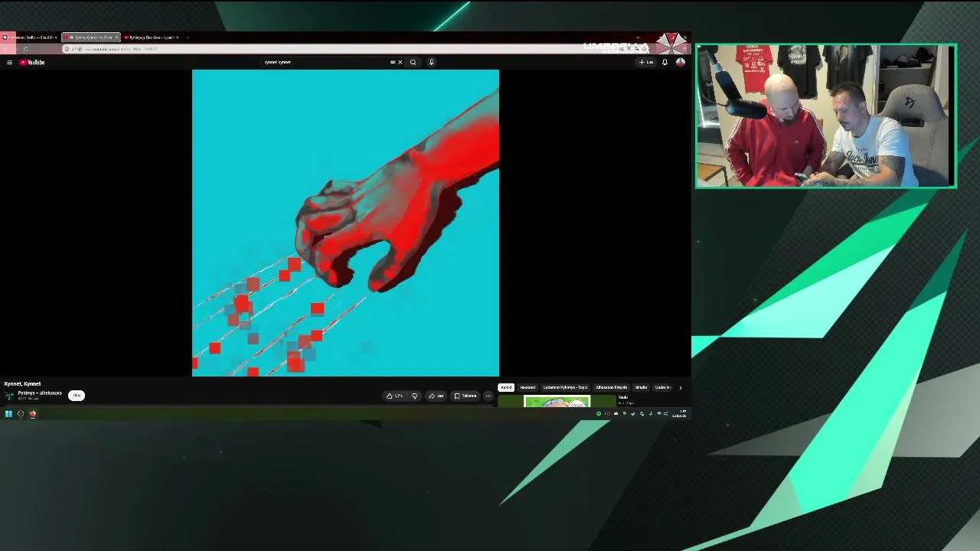Image resolution: width=980 pixels, height=551 pixels.
Task: Open the Windows Start menu
Action: 8,414
